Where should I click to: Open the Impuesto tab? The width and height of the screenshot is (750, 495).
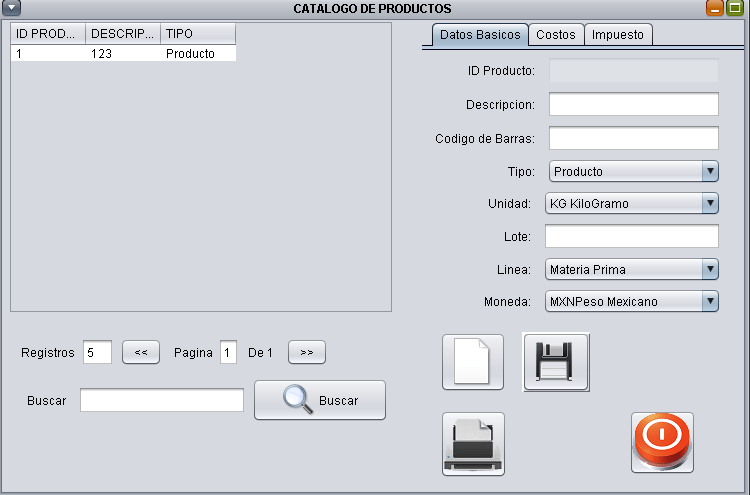[x=618, y=35]
